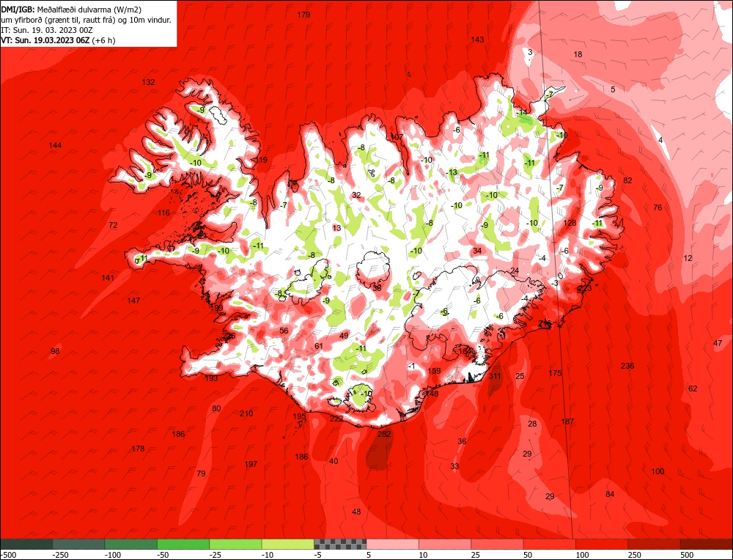
Task: Click legend tick label '-50'
Action: [163, 555]
